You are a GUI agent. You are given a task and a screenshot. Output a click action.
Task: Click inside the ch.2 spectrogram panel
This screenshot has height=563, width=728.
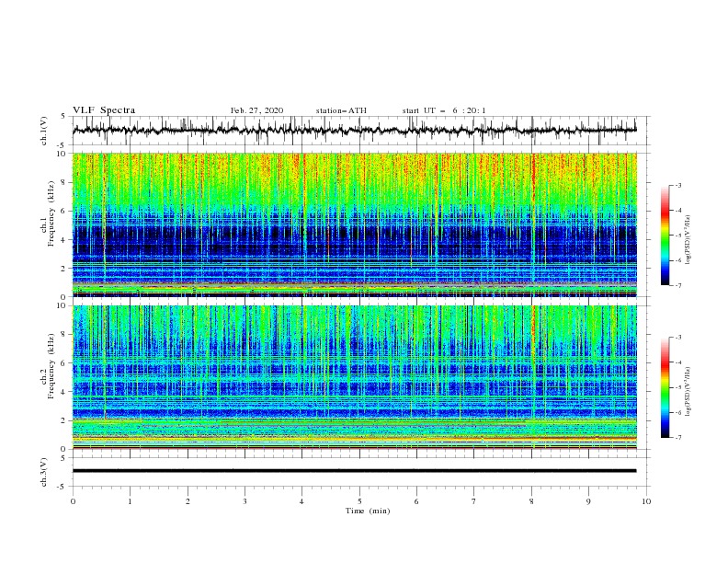pyautogui.click(x=355, y=377)
